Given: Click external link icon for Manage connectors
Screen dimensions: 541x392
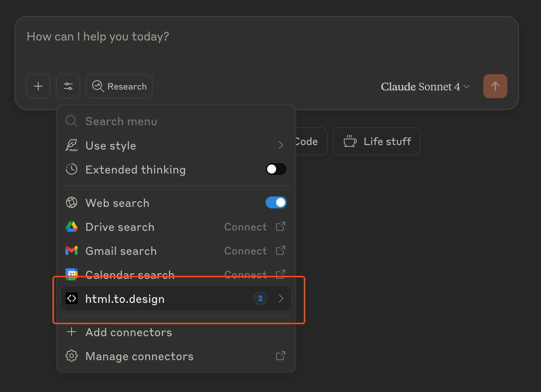Looking at the screenshot, I should (x=281, y=356).
